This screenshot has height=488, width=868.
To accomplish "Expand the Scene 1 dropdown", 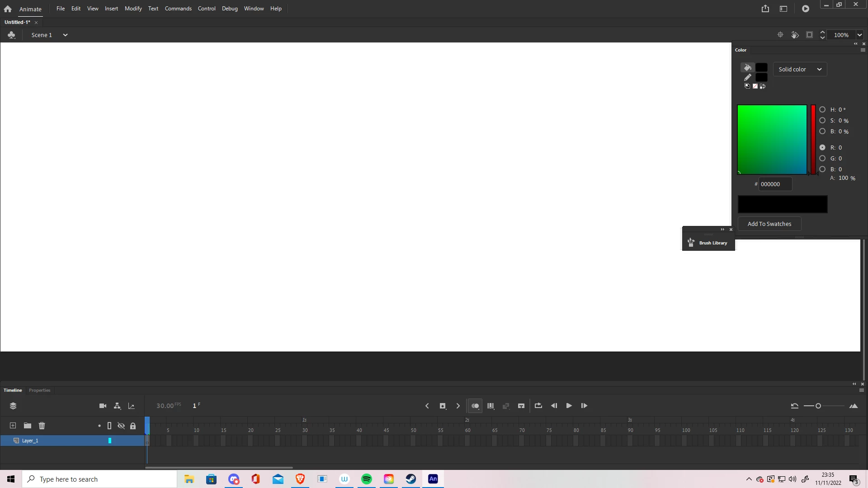I will click(x=65, y=35).
